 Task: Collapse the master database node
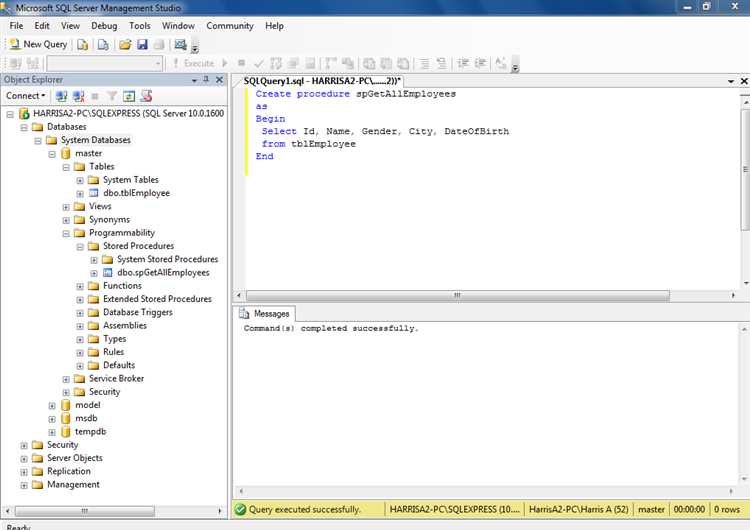tap(52, 154)
